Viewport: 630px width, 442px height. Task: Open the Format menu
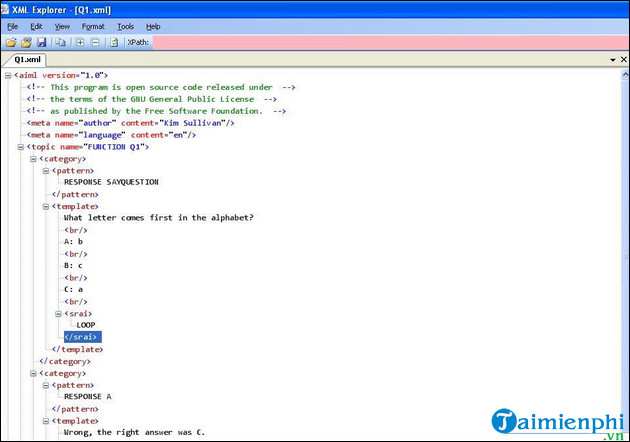[x=93, y=27]
